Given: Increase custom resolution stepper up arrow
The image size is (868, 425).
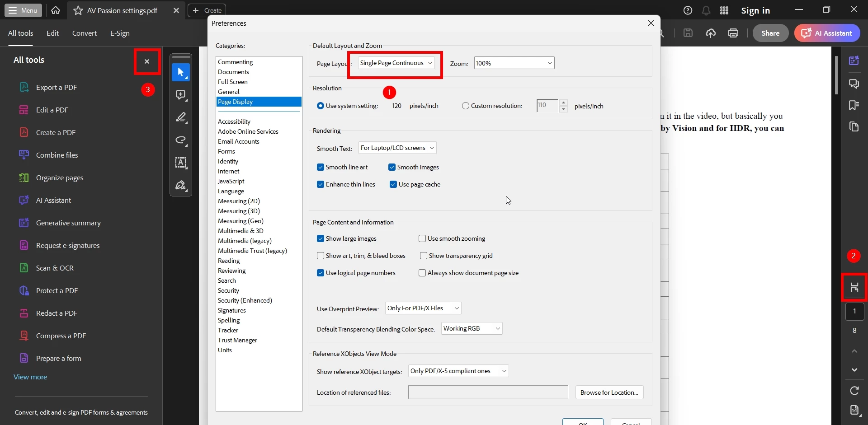Looking at the screenshot, I should (x=563, y=103).
